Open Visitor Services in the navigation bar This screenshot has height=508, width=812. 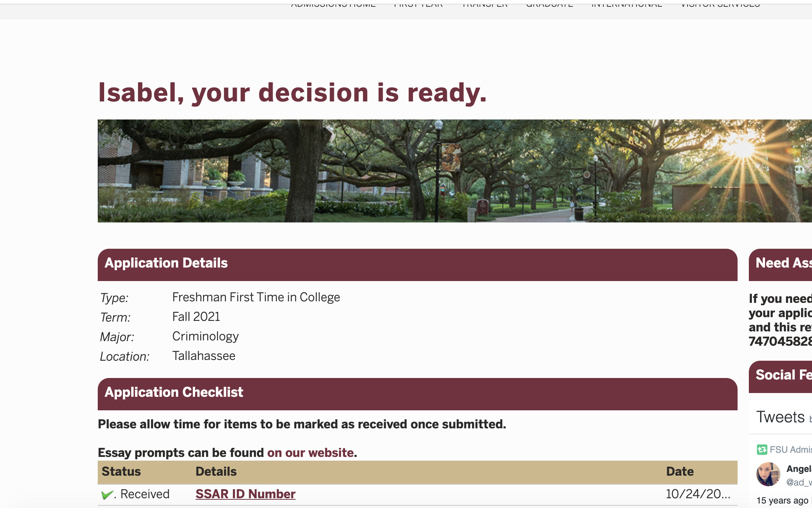tap(720, 5)
